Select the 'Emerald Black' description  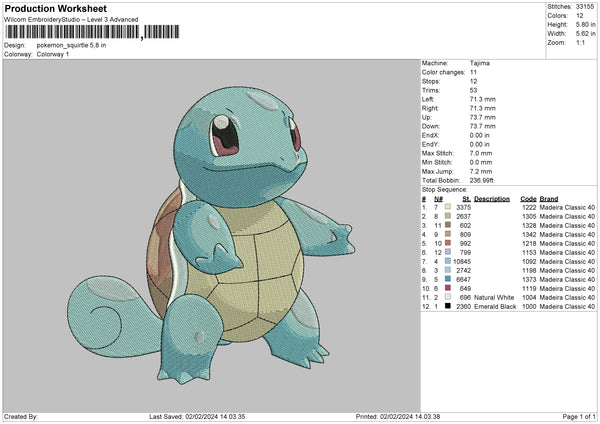pos(495,307)
